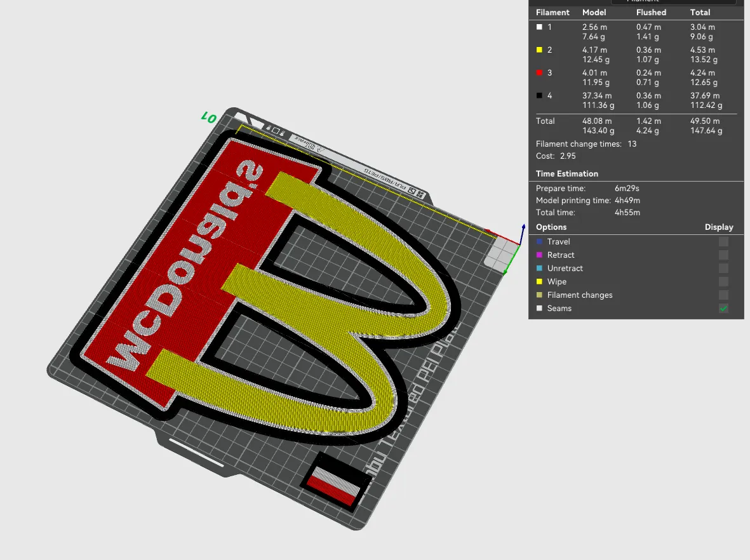Viewport: 750px width, 560px height.
Task: Select the prime tower on the plate
Action: point(335,481)
